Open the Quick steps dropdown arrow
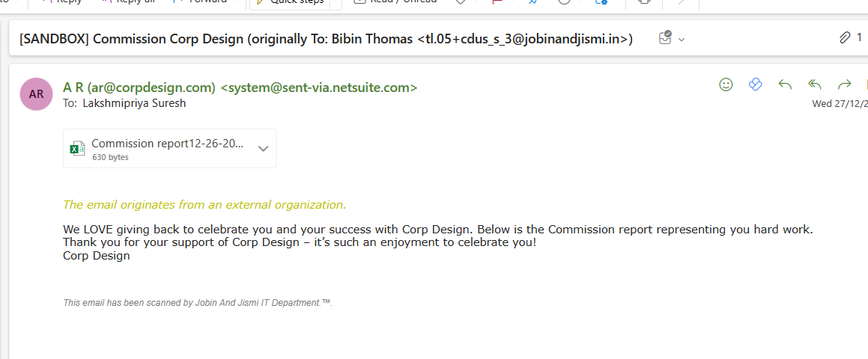This screenshot has width=868, height=359. 335,2
